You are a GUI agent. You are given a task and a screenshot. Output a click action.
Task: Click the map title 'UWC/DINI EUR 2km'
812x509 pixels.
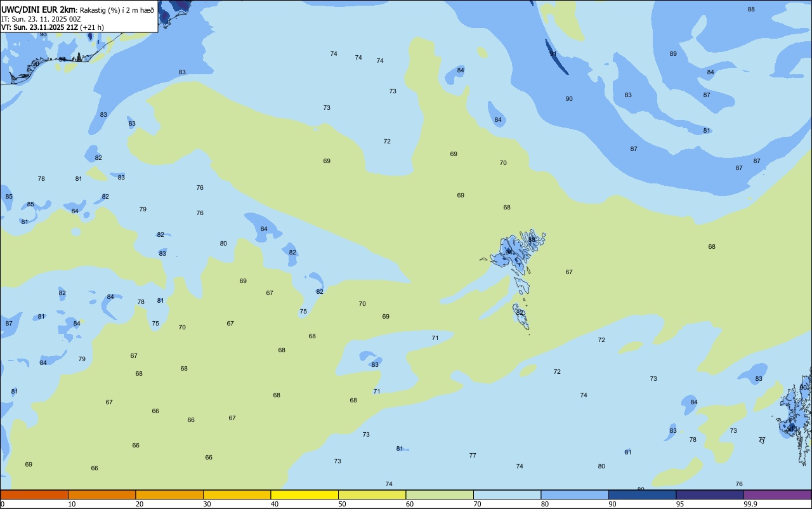pos(39,10)
